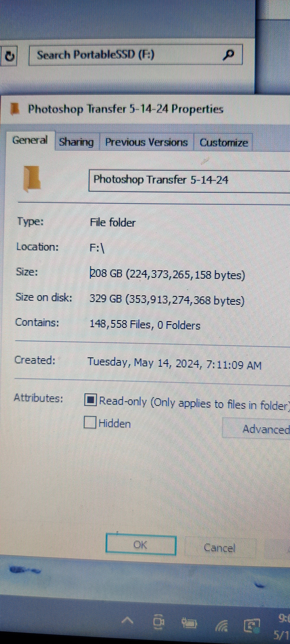Click the Search PortableSSD (F:) search box
The width and height of the screenshot is (290, 644).
[136, 55]
